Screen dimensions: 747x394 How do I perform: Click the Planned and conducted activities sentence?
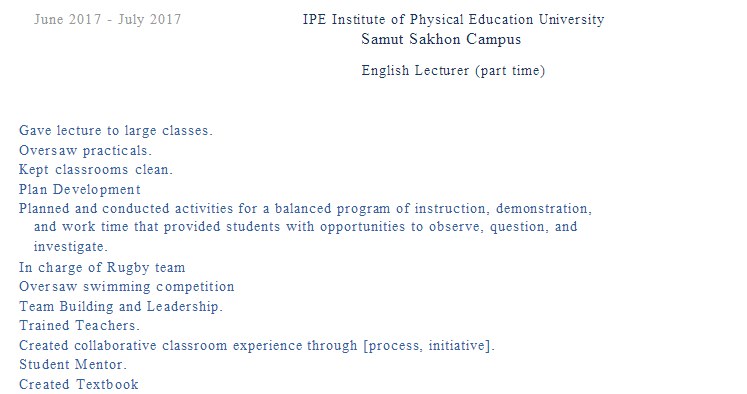click(x=305, y=227)
